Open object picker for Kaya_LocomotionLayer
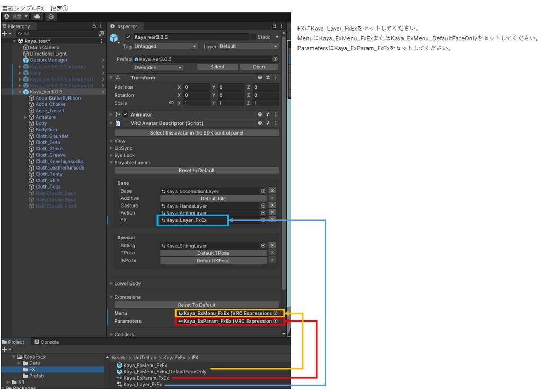The image size is (543, 392). pos(263,191)
